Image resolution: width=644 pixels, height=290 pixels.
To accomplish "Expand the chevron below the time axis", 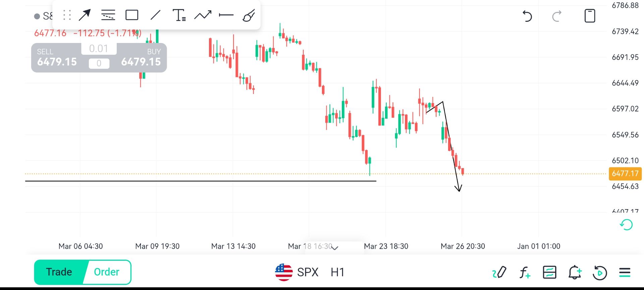I will [335, 248].
